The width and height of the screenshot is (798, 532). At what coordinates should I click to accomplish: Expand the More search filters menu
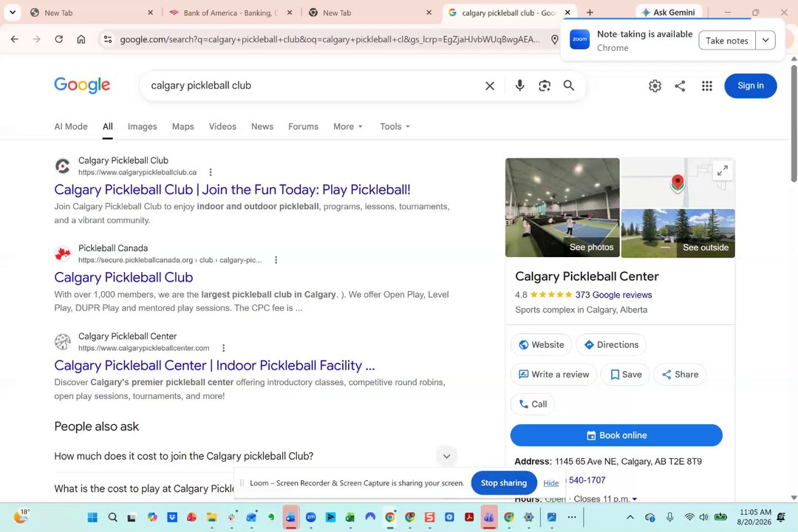click(x=348, y=126)
